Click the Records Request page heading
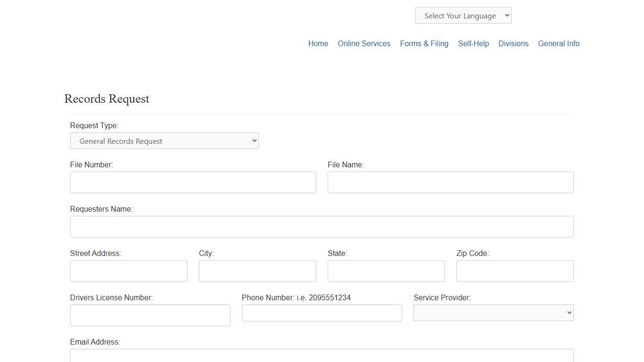The height and width of the screenshot is (362, 644). 107,99
